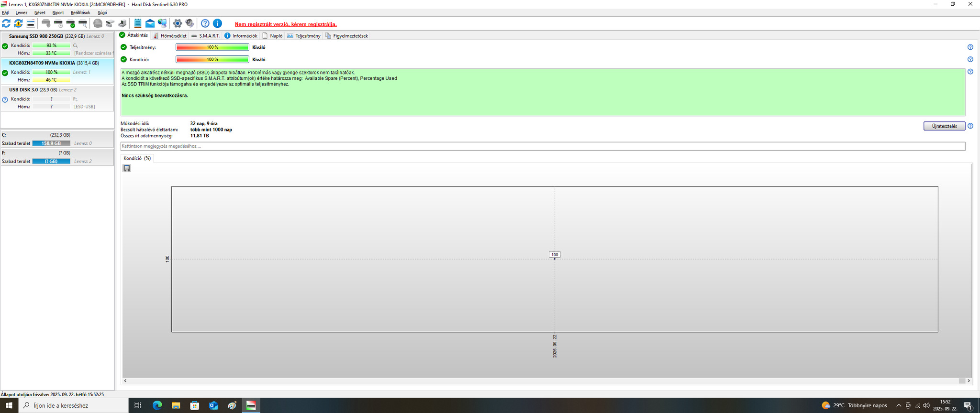
Task: Select the Samsung SSD 980 250GB disk
Action: coord(57,45)
